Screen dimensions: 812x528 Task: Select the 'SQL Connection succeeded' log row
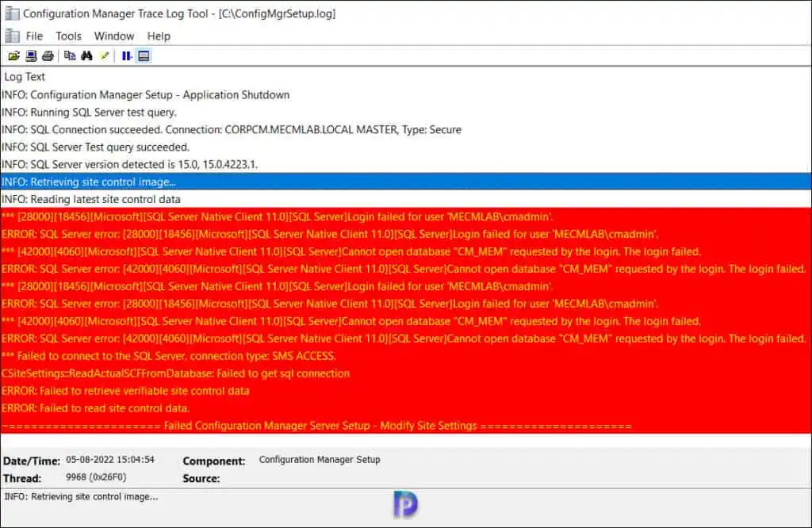pyautogui.click(x=406, y=129)
